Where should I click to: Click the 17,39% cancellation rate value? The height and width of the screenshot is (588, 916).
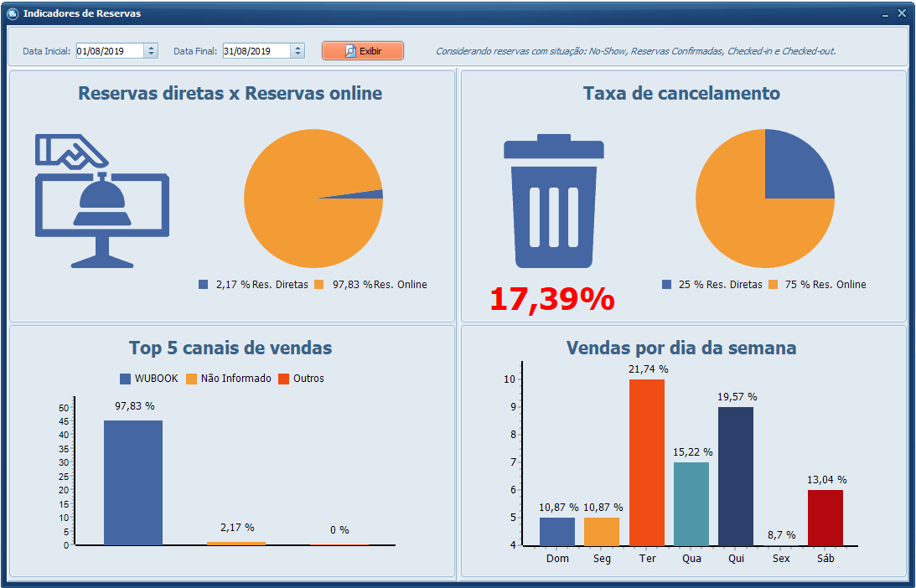click(x=552, y=299)
